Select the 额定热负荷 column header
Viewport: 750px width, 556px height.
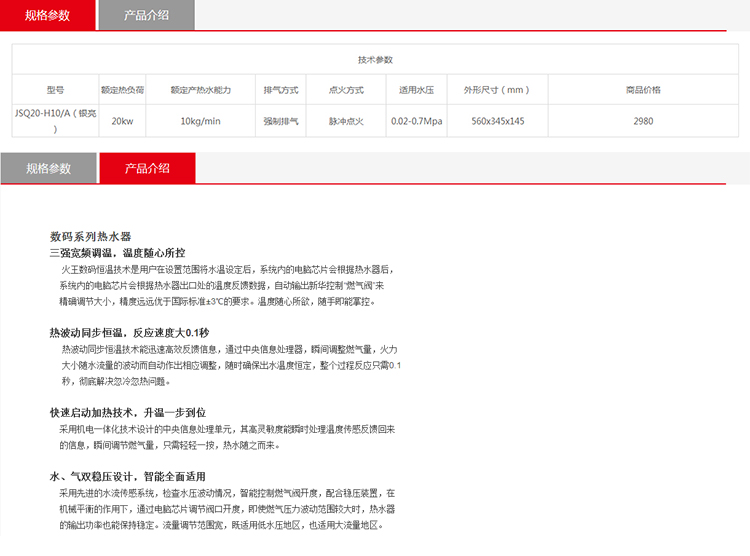(x=122, y=90)
